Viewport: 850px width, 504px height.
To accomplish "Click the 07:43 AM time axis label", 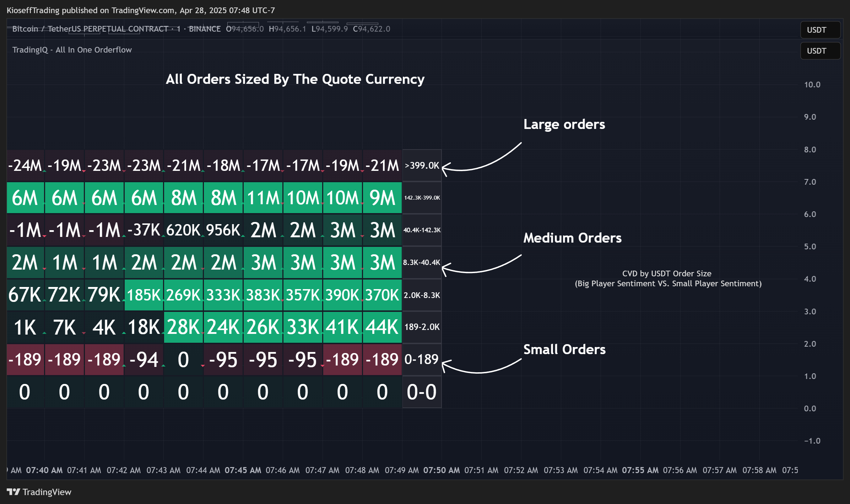I will (x=163, y=470).
